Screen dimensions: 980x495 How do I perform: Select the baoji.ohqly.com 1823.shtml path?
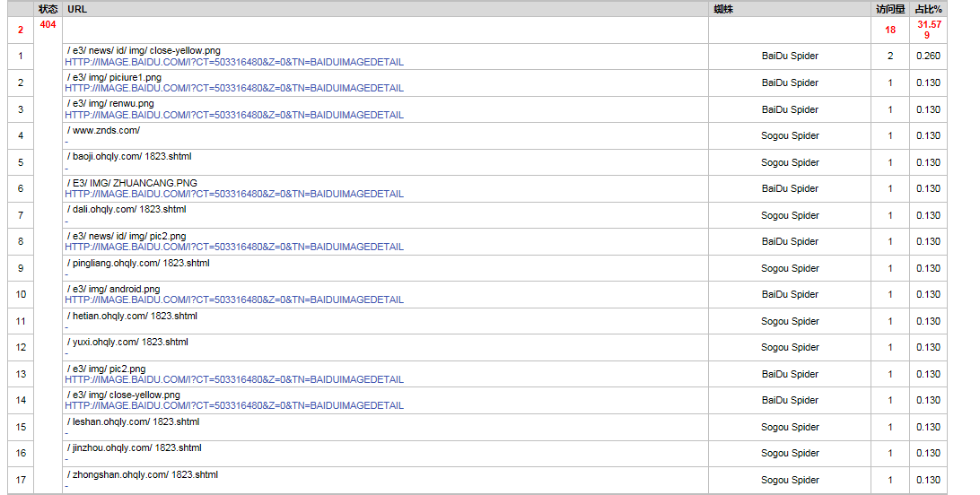[129, 157]
